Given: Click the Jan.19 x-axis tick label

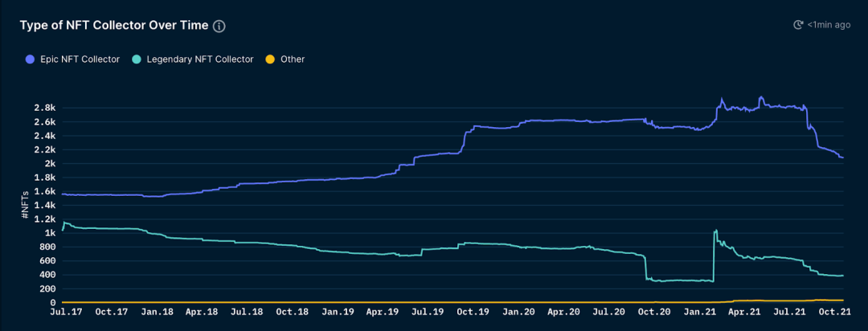Looking at the screenshot, I should [x=338, y=311].
